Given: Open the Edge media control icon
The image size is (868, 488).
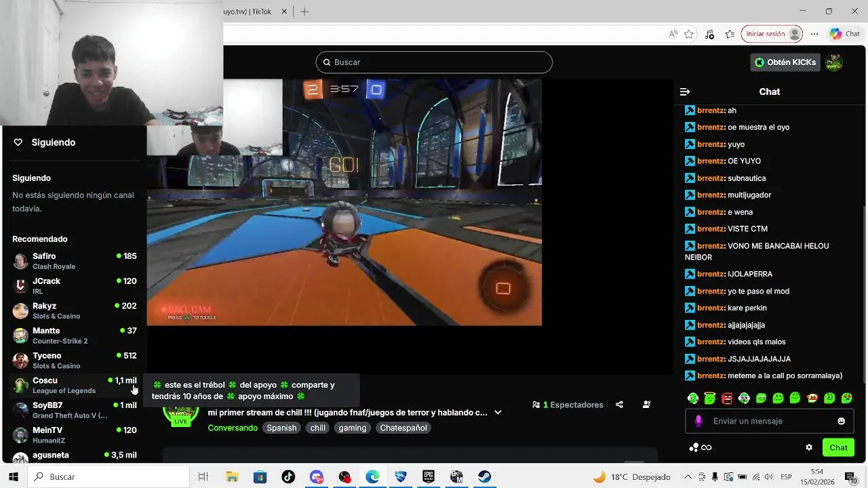Looking at the screenshot, I should click(709, 34).
